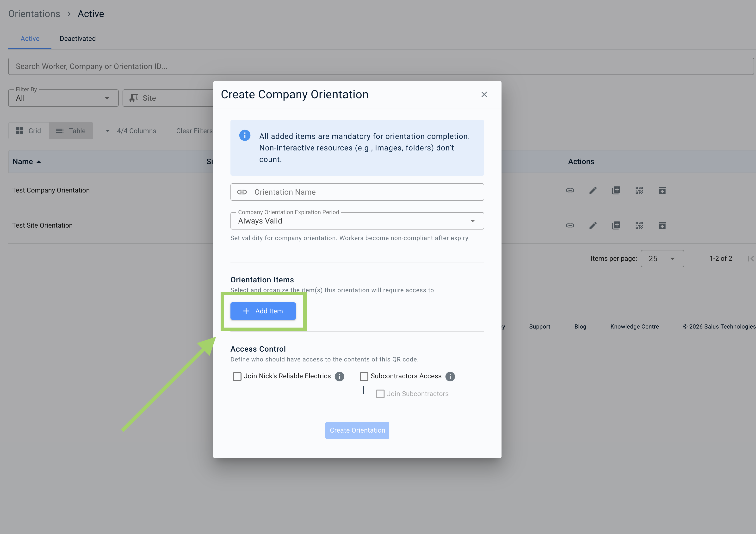Open the items per page dropdown
Viewport: 756px width, 534px height.
pos(662,259)
